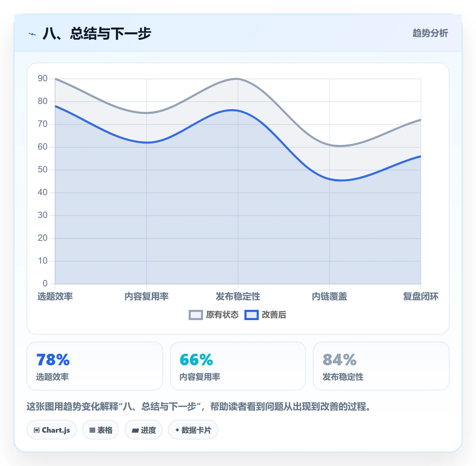Click the lightning icon beside the heading
The height and width of the screenshot is (466, 476).
(x=32, y=34)
